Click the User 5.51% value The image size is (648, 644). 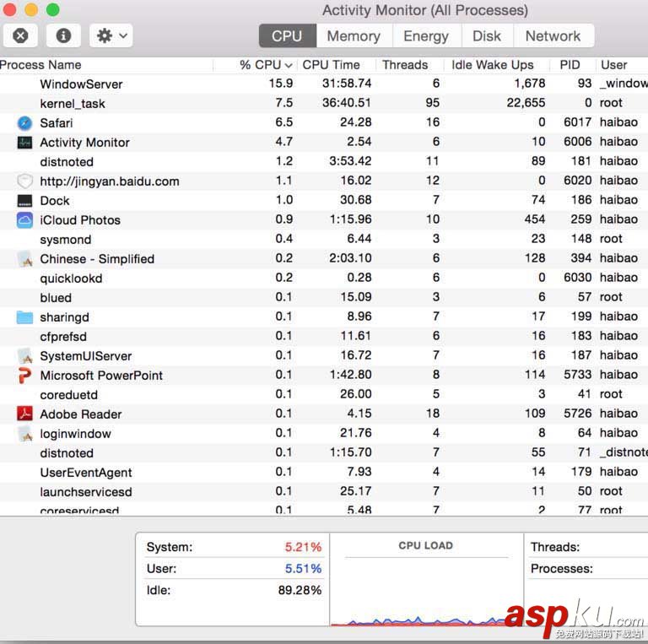(303, 568)
